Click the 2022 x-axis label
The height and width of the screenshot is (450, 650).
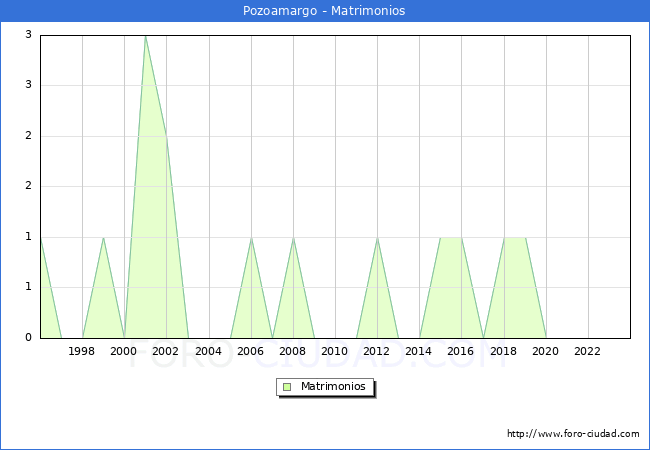(587, 351)
